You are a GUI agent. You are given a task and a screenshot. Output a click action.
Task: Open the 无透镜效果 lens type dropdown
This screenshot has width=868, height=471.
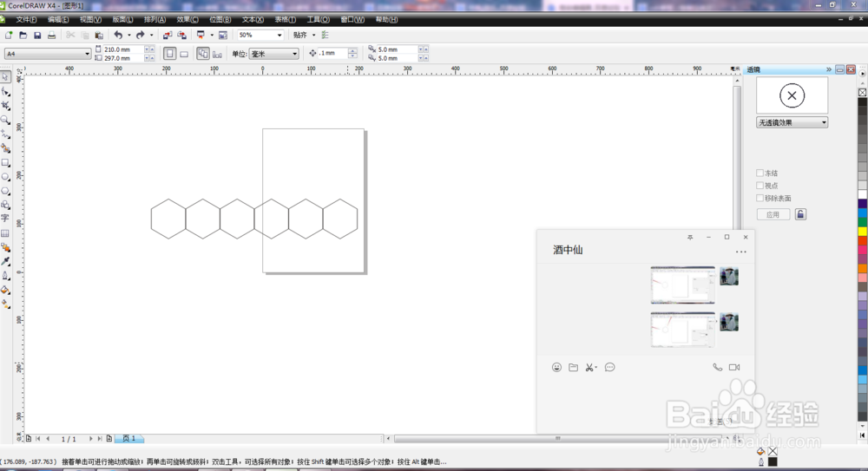(792, 122)
